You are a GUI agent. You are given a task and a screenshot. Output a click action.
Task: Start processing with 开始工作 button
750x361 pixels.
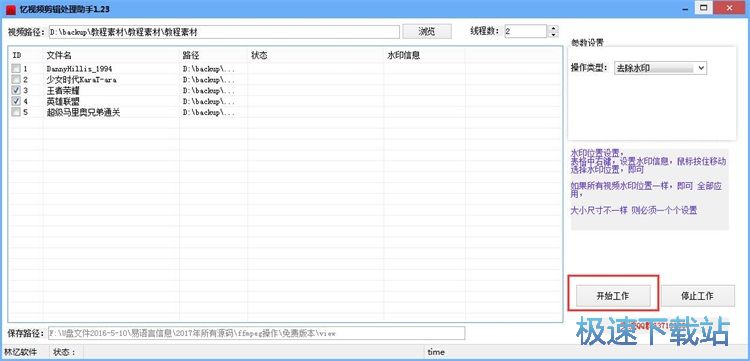pos(613,295)
